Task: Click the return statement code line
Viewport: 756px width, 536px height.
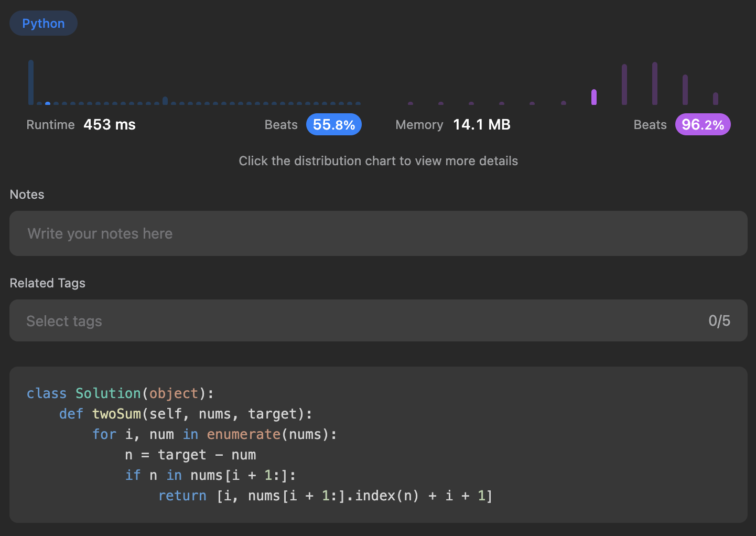Action: click(x=326, y=496)
